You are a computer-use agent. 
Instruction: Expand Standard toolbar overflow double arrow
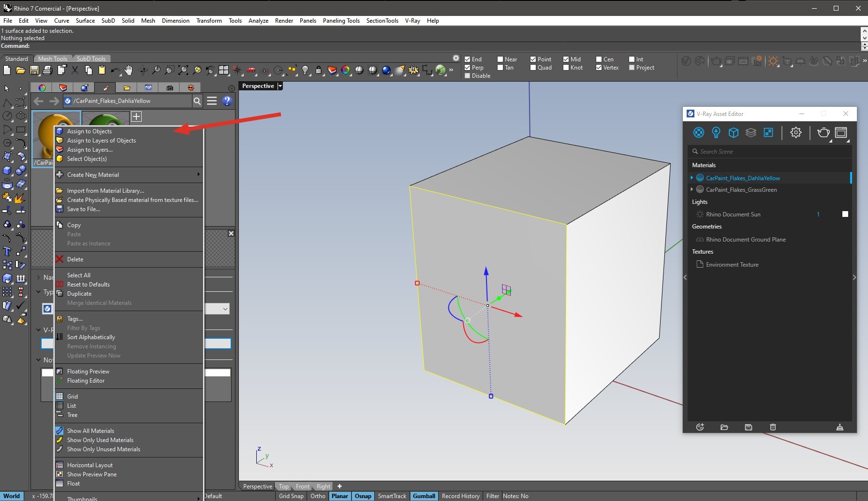tap(451, 70)
